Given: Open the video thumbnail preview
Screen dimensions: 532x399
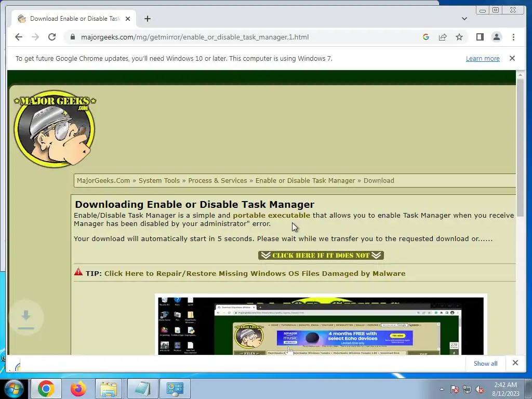Looking at the screenshot, I should (x=321, y=325).
